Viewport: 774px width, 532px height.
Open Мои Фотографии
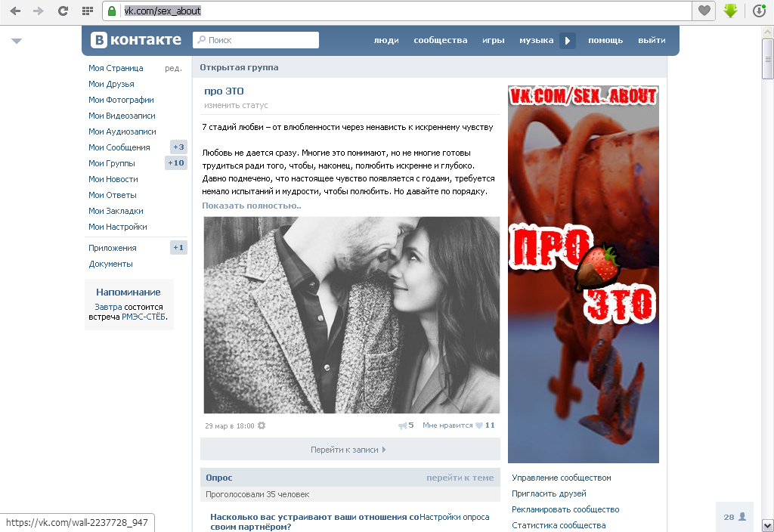click(121, 100)
